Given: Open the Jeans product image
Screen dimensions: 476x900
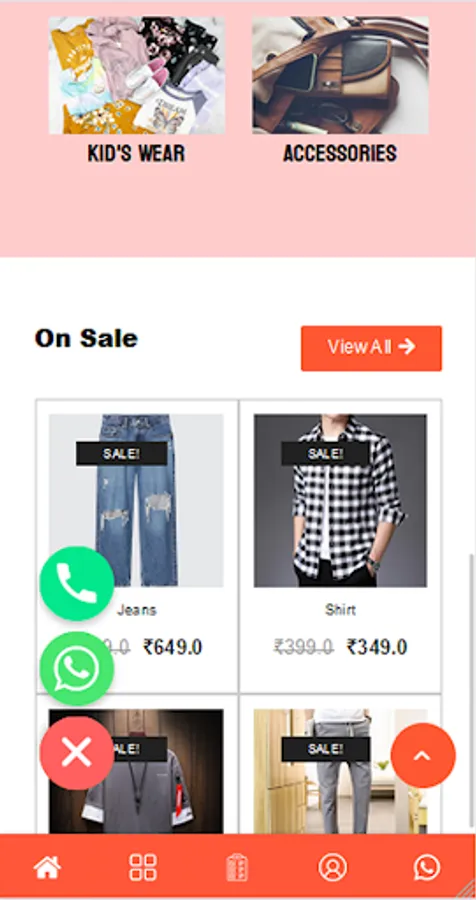Looking at the screenshot, I should point(136,501).
